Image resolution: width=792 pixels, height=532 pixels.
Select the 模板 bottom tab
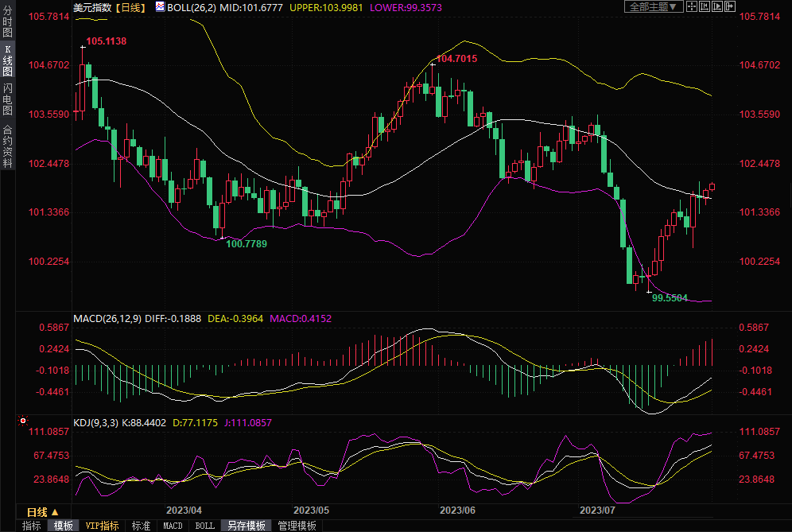tap(63, 526)
